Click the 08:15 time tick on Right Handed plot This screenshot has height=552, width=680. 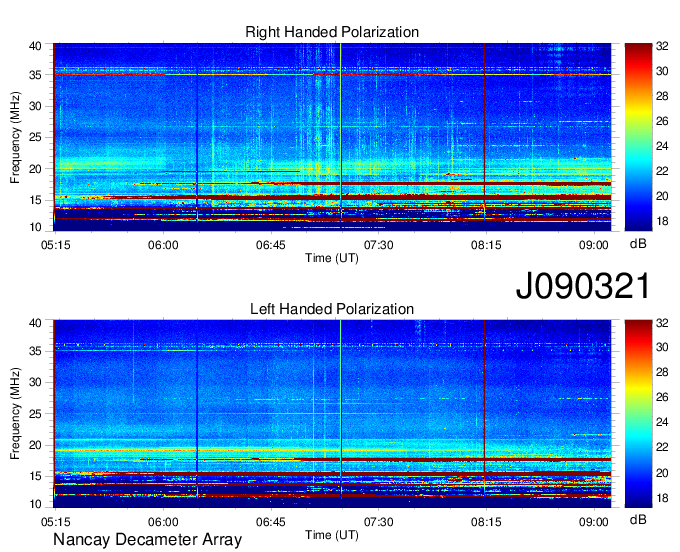pyautogui.click(x=486, y=245)
